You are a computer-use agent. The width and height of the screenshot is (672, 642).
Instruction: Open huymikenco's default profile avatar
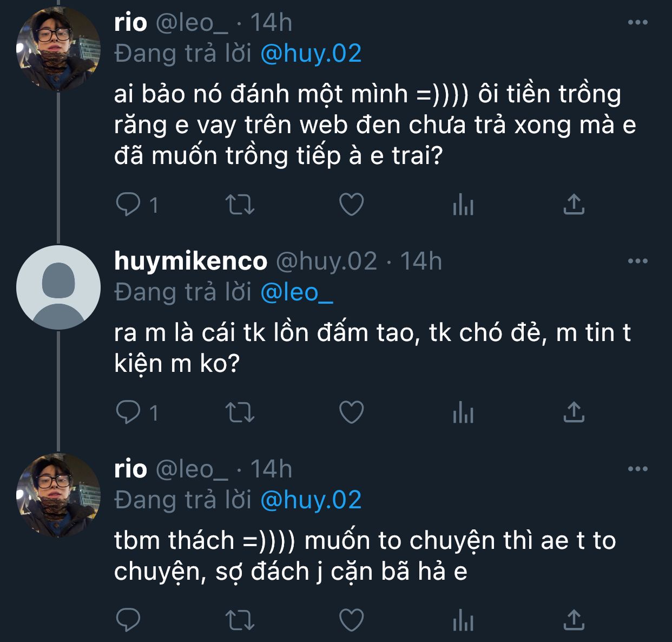[x=58, y=287]
